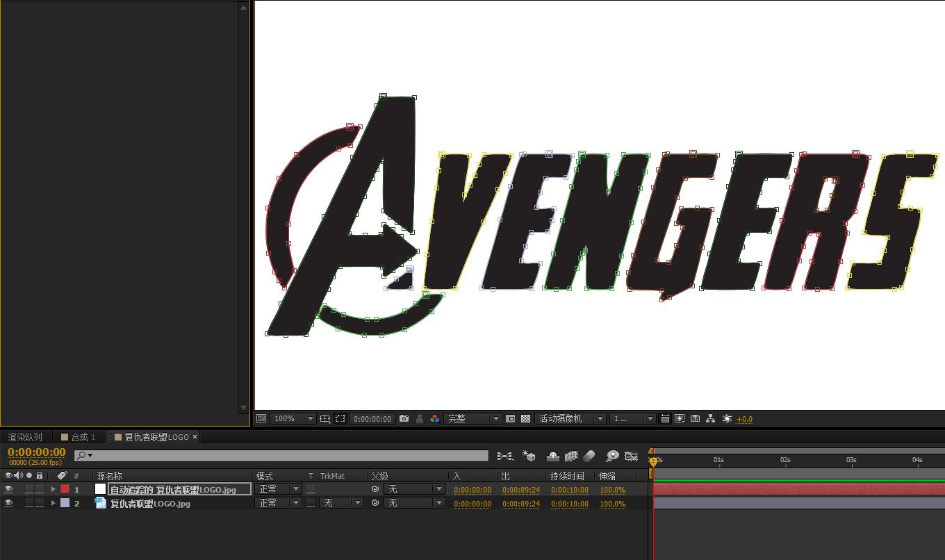This screenshot has height=560, width=945.
Task: Click the +0.0 exposure value
Action: coord(745,419)
